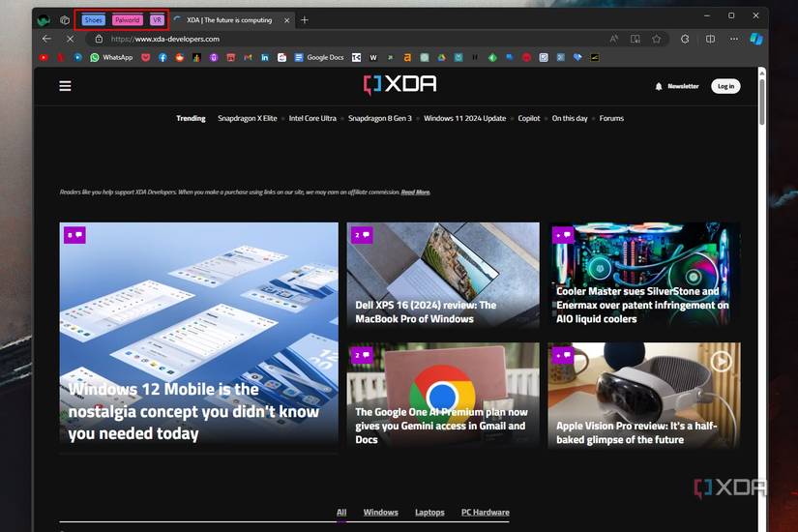View comments on Dell XPS article
Screen dimensions: 798x532
[x=362, y=235]
